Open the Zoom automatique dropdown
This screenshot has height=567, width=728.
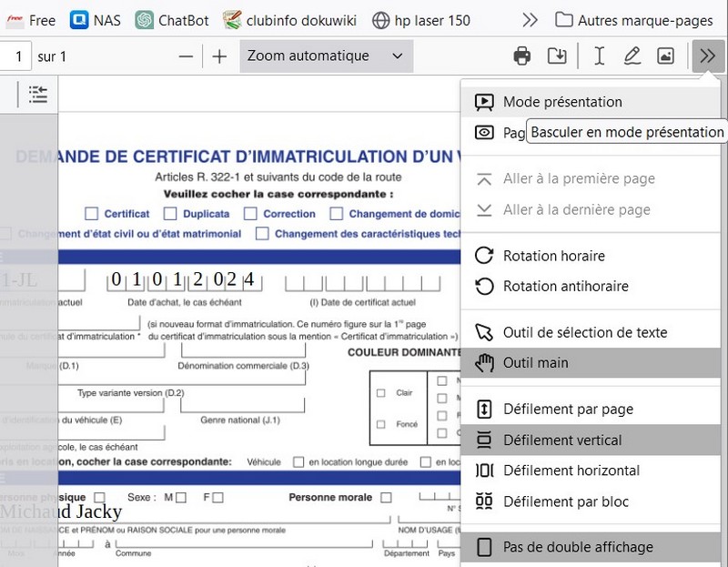pos(326,56)
